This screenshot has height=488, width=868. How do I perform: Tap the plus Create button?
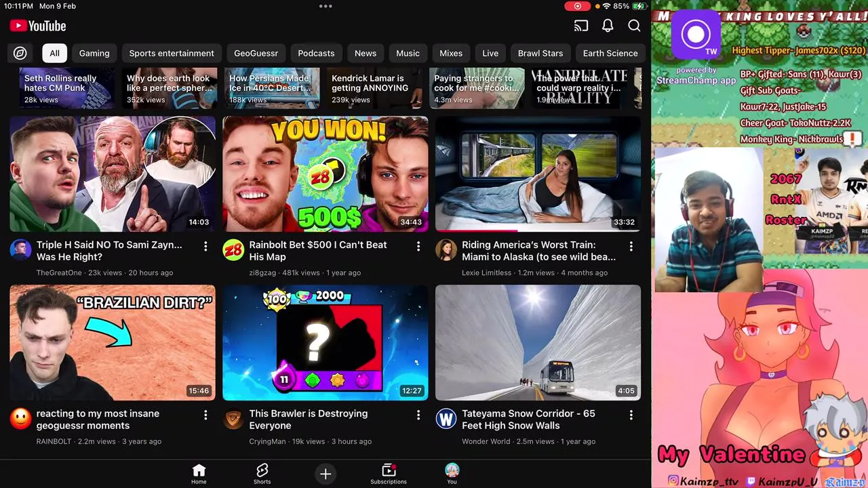(325, 474)
